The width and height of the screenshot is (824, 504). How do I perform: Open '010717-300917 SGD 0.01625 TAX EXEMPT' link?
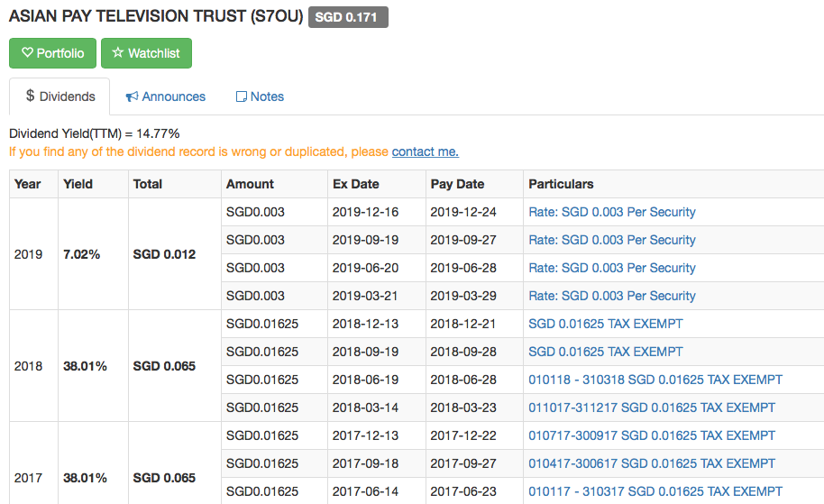point(652,435)
